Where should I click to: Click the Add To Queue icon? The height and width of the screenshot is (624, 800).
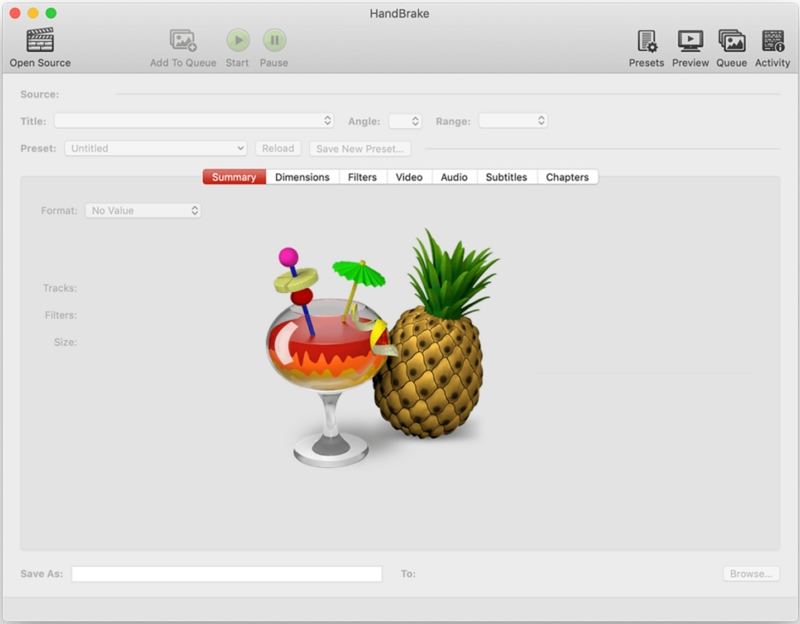click(x=183, y=40)
